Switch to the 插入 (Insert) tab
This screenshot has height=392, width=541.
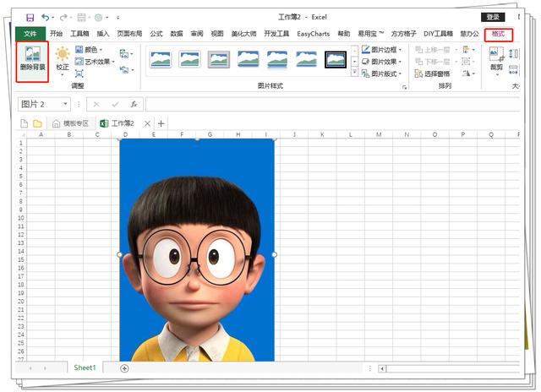102,34
